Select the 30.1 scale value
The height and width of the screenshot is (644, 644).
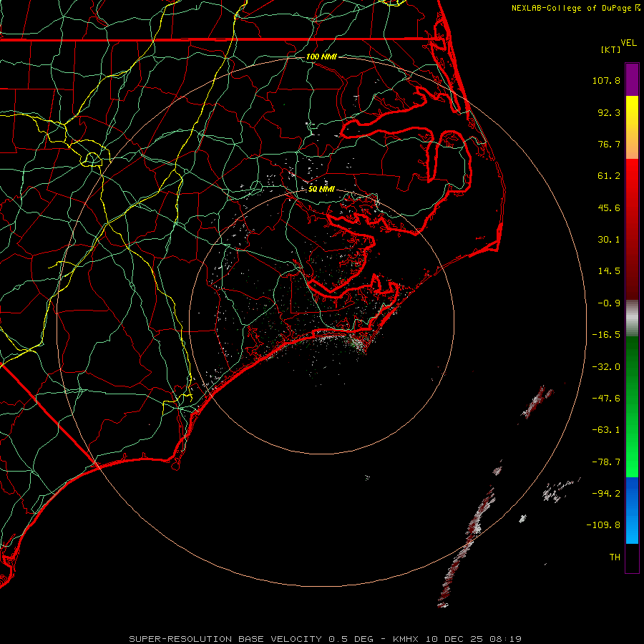click(609, 240)
